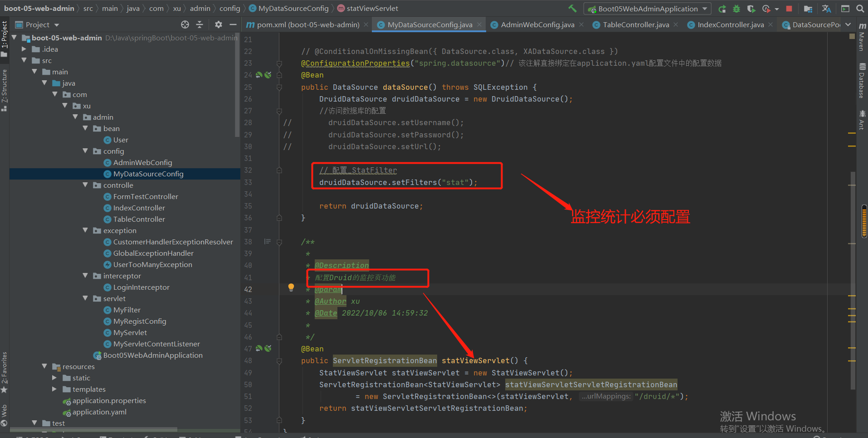Click the Locate/scroll-from-source target icon in the Project panel

185,24
